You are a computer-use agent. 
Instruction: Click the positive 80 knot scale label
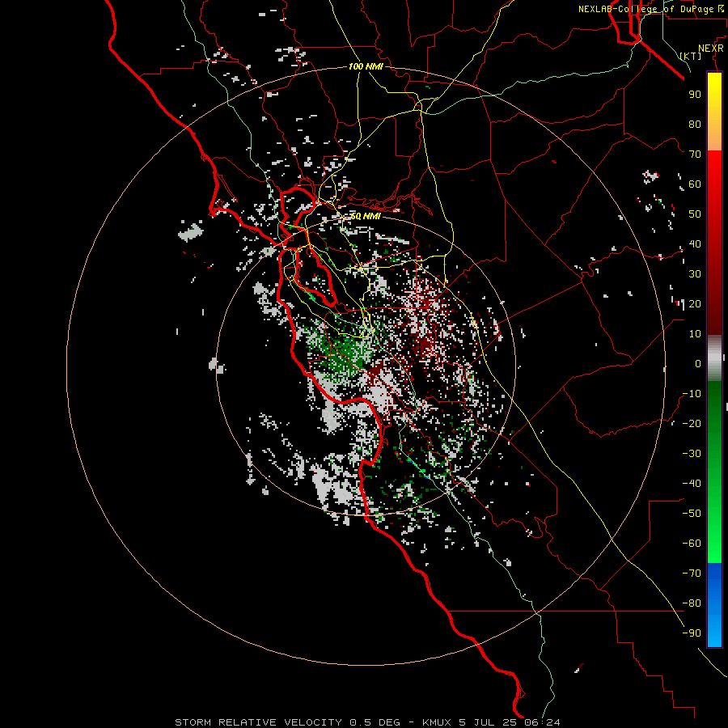(695, 124)
